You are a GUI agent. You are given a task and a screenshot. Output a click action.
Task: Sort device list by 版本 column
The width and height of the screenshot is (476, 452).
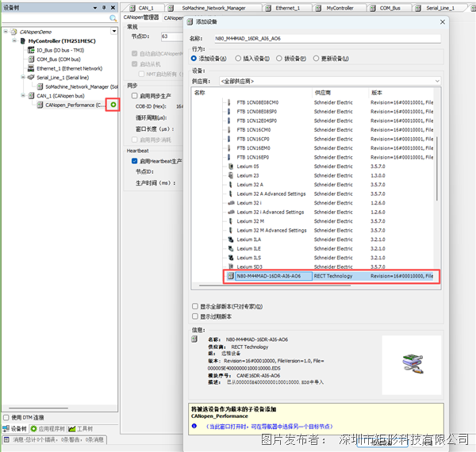click(x=401, y=93)
